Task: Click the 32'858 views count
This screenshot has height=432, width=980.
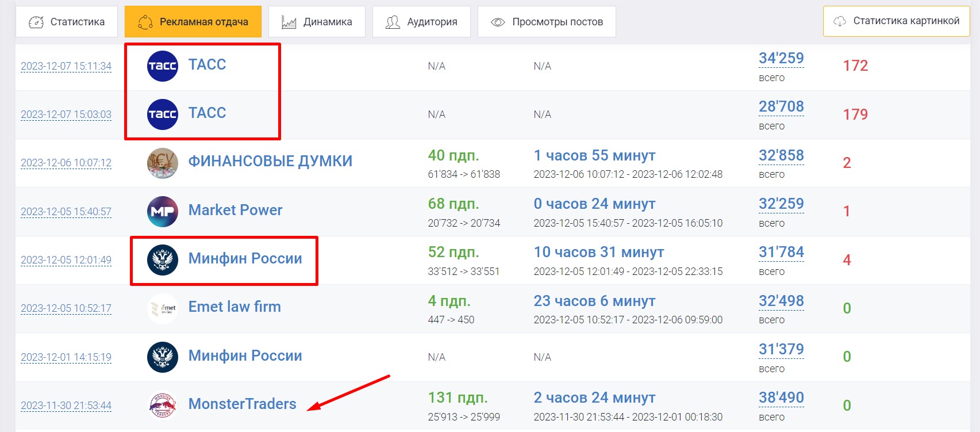Action: click(781, 155)
